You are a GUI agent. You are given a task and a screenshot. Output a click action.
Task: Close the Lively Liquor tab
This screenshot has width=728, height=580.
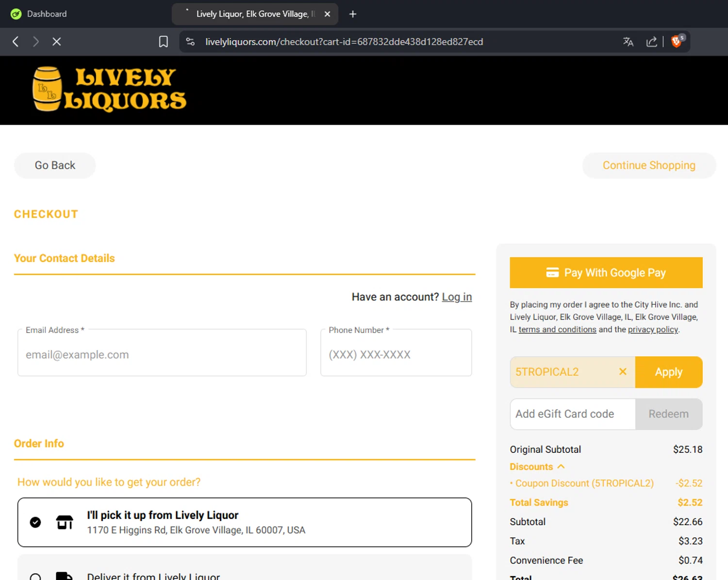[x=327, y=14]
